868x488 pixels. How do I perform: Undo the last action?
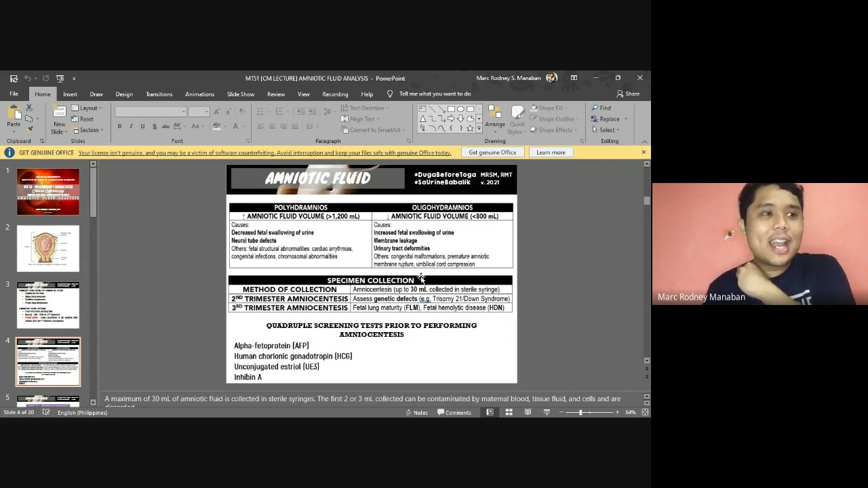point(28,79)
